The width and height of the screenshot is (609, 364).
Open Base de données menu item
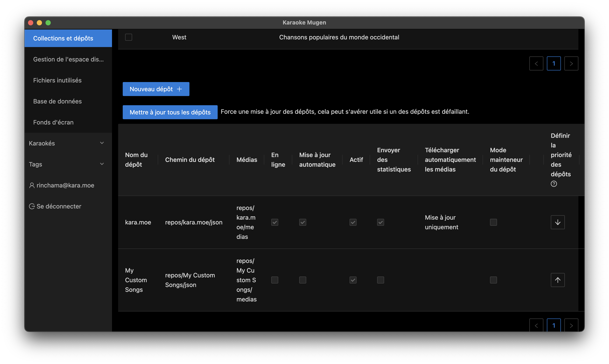57,101
